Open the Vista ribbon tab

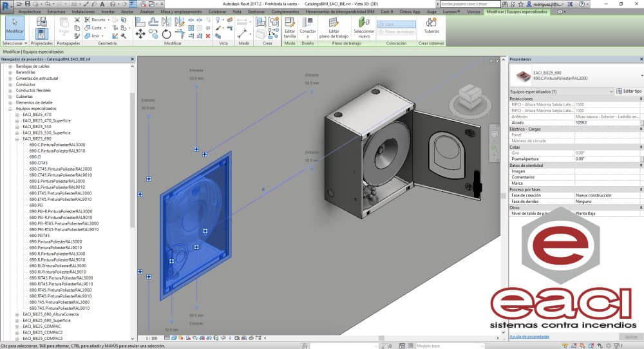[237, 12]
